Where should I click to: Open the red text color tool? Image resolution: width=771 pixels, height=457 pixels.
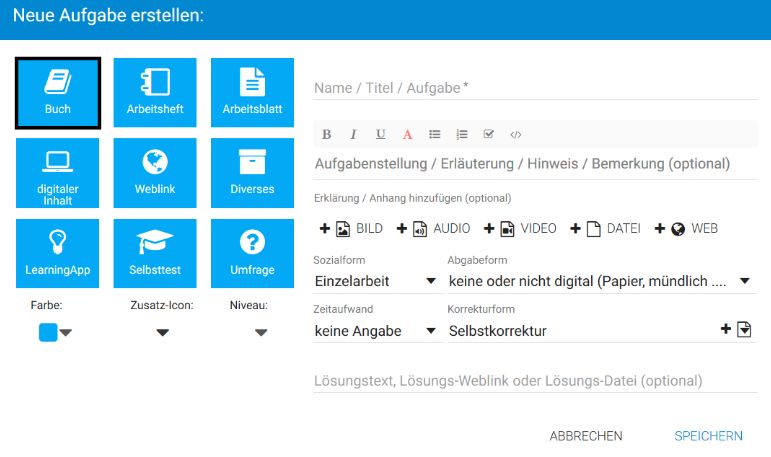click(x=407, y=134)
